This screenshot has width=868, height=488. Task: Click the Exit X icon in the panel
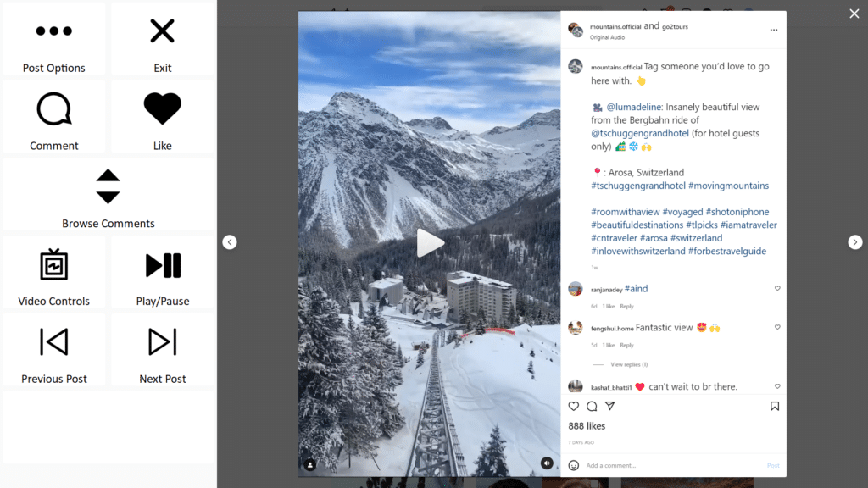(x=162, y=39)
